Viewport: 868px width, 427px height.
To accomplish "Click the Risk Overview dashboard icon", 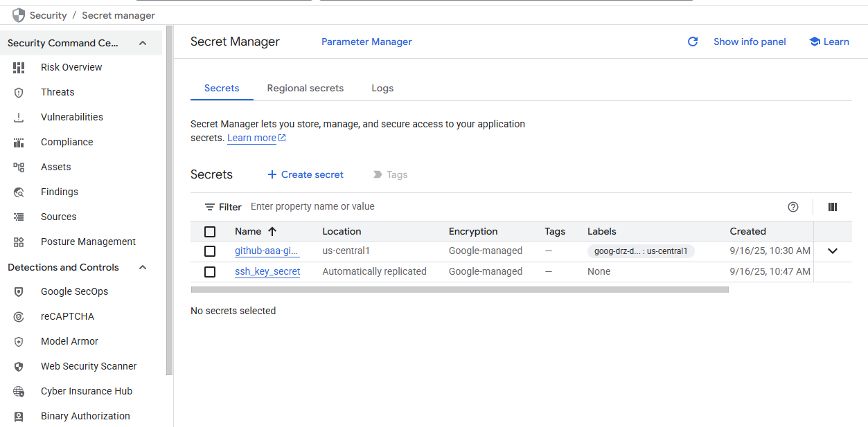I will (x=19, y=67).
